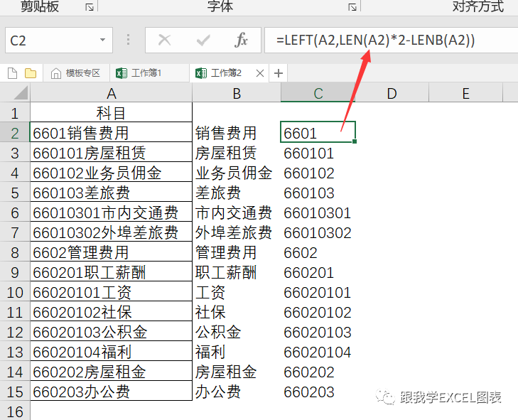This screenshot has height=420, width=518.
Task: Click column B cell 销售费用
Action: point(237,132)
